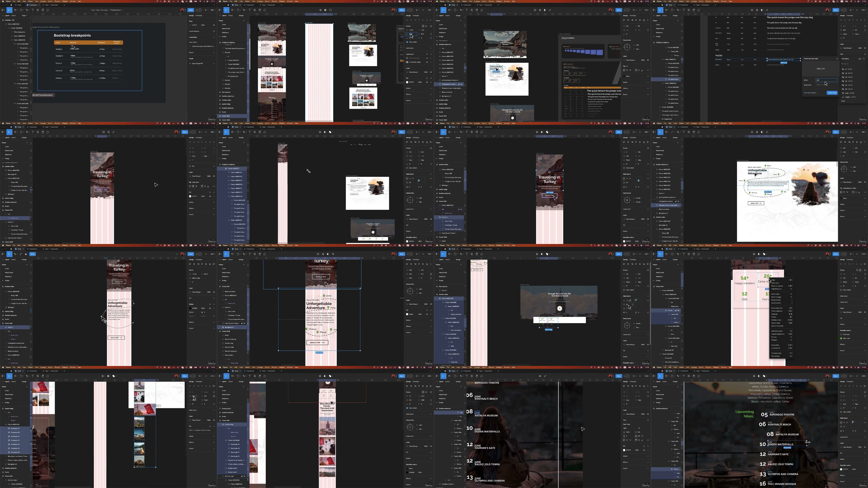Open Pass through blend dropdown, text-style dialog screenshot
The image size is (868, 488).
tap(849, 48)
